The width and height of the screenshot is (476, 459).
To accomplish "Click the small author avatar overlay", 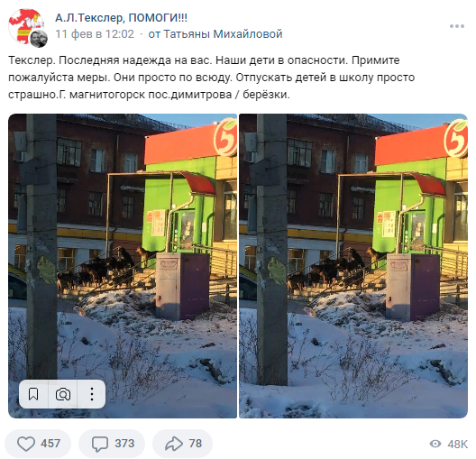I will pyautogui.click(x=39, y=39).
